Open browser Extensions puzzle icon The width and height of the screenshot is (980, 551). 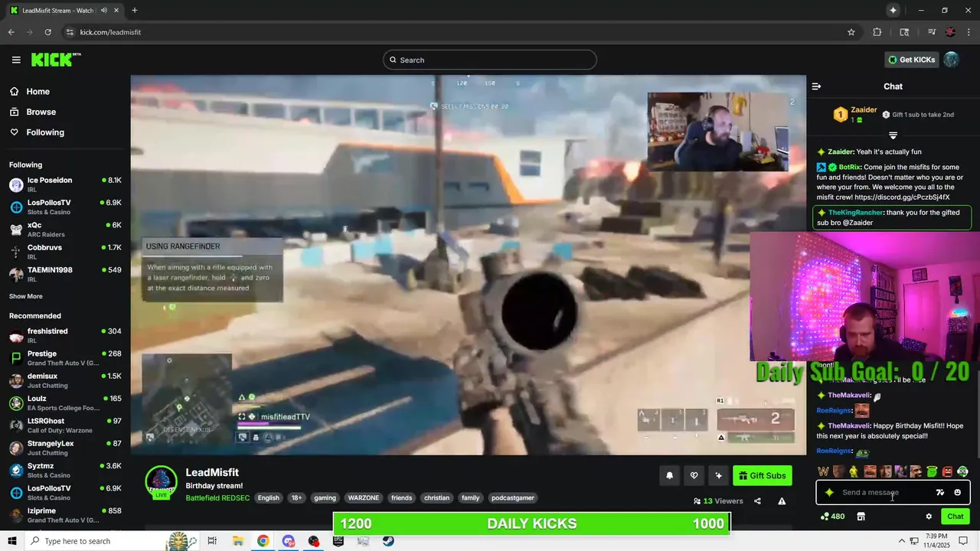877,32
